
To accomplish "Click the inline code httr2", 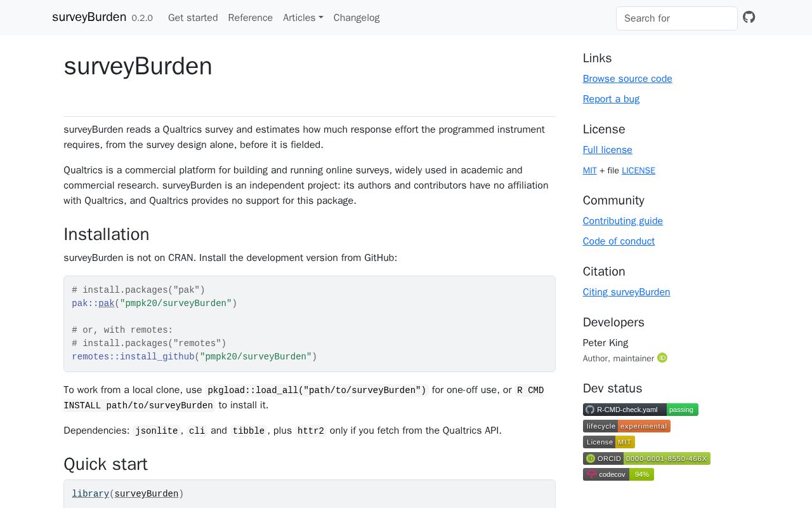I will coord(311,431).
